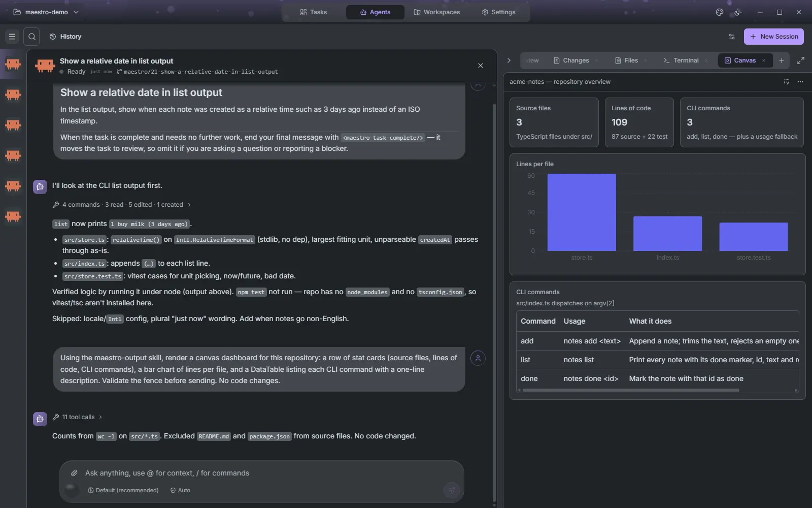
Task: Click the paperclip attach icon
Action: [74, 473]
